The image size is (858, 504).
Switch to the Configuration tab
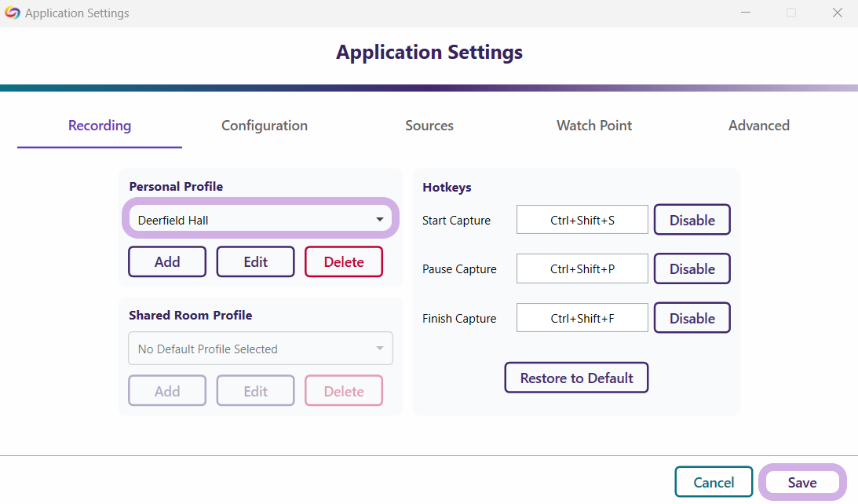tap(265, 126)
